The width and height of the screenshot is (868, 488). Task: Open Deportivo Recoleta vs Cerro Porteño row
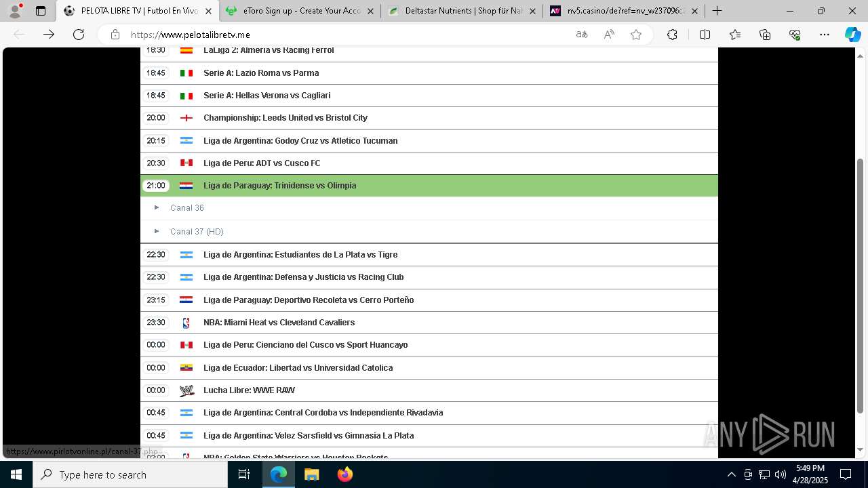pos(429,300)
